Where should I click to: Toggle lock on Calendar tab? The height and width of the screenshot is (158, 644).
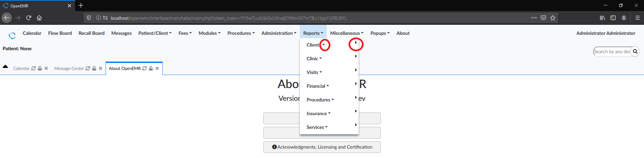[40, 68]
